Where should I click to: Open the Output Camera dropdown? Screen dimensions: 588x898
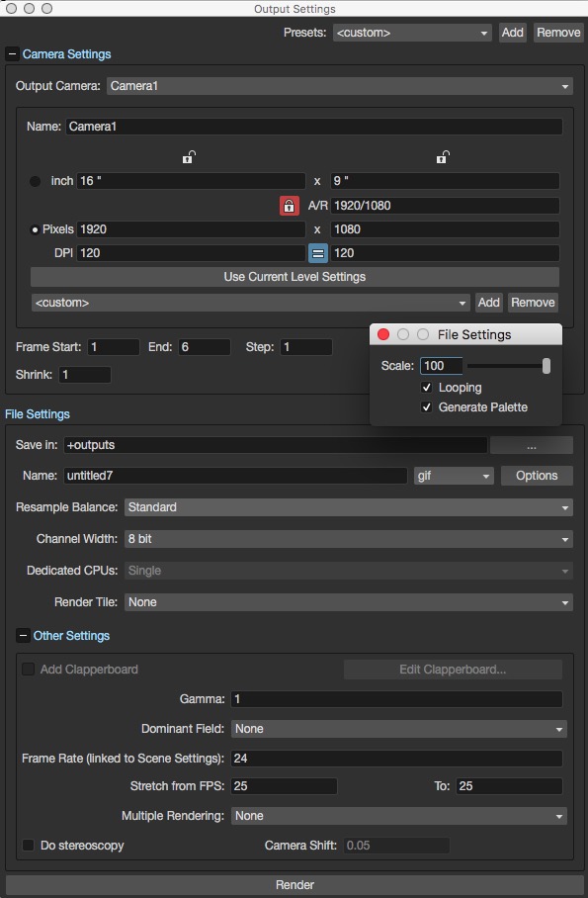tap(340, 86)
